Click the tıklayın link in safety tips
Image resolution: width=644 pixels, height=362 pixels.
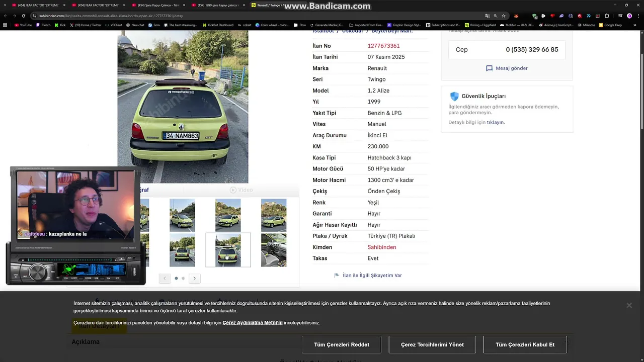click(x=495, y=122)
